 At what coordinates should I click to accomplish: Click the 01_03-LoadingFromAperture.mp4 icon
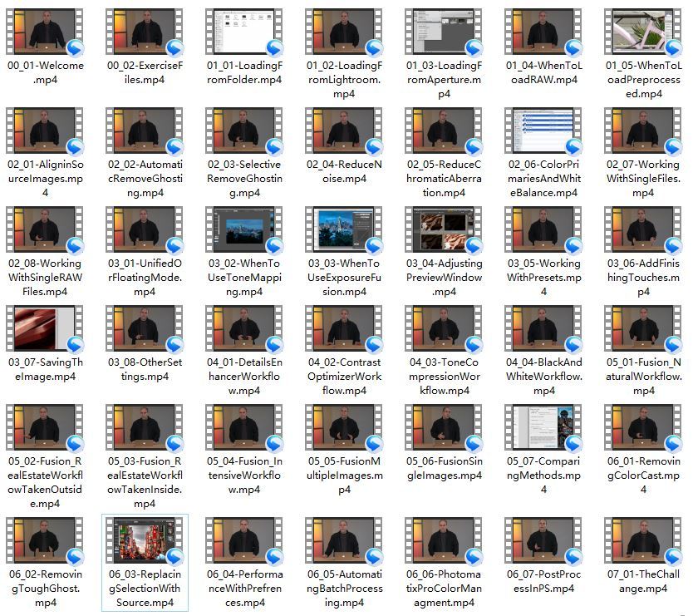click(x=444, y=32)
